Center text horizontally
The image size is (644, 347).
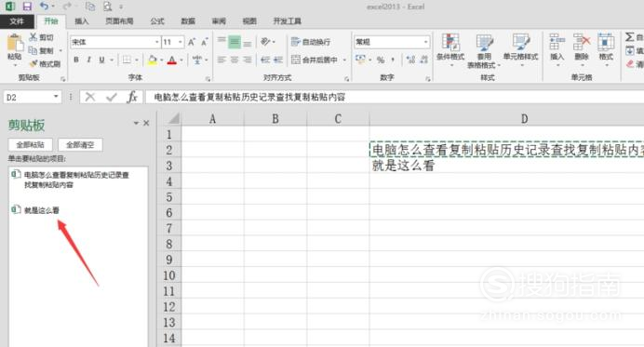click(235, 60)
